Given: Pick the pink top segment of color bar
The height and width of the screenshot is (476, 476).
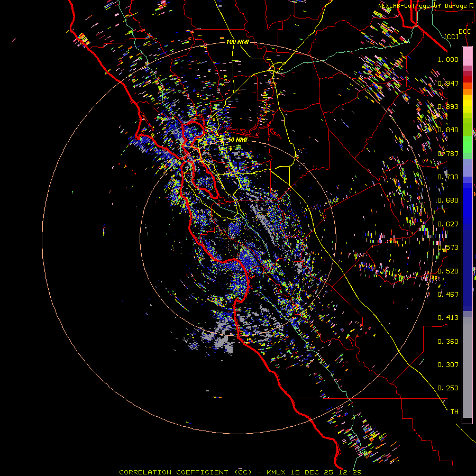Looking at the screenshot, I should [467, 56].
